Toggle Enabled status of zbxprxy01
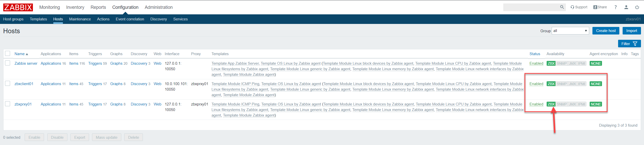Viewport: 644px width, 145px height. click(x=536, y=104)
